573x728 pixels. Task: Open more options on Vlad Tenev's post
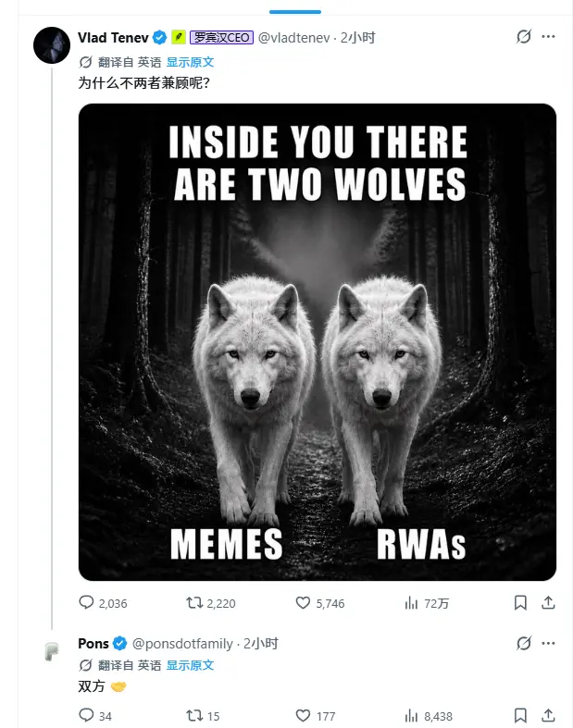point(548,37)
